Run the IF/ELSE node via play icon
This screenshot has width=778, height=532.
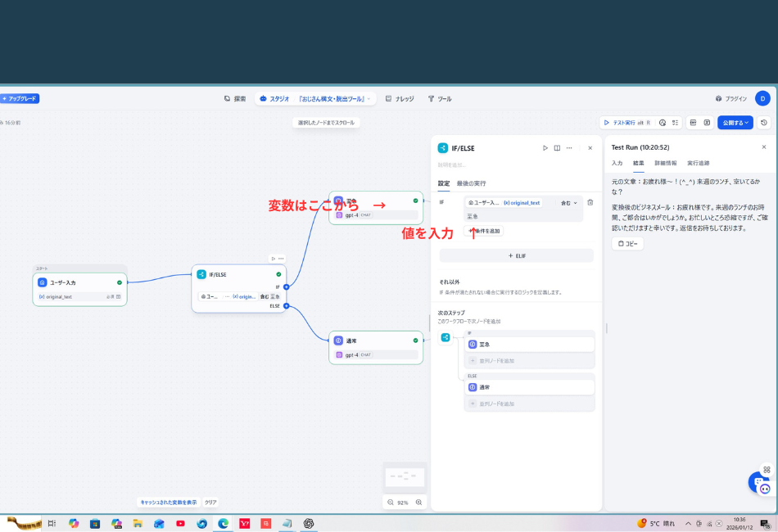tap(545, 148)
